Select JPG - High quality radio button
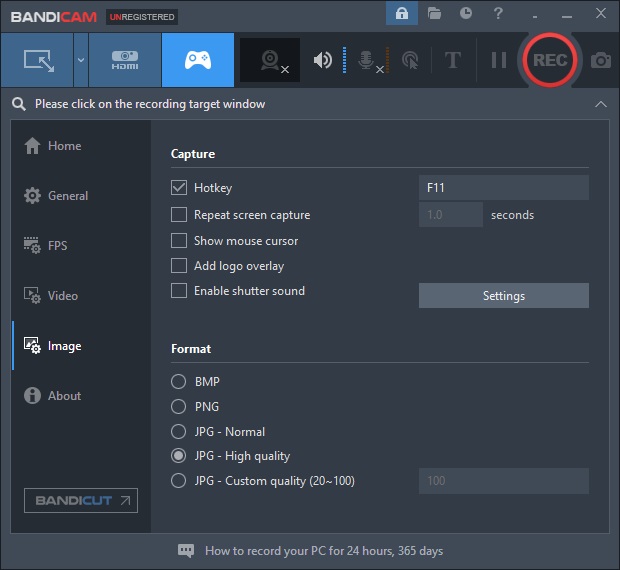 (x=178, y=456)
